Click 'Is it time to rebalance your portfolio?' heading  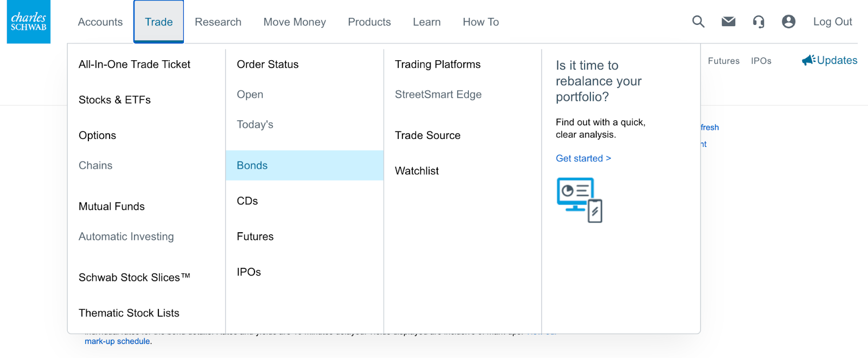[x=599, y=81]
